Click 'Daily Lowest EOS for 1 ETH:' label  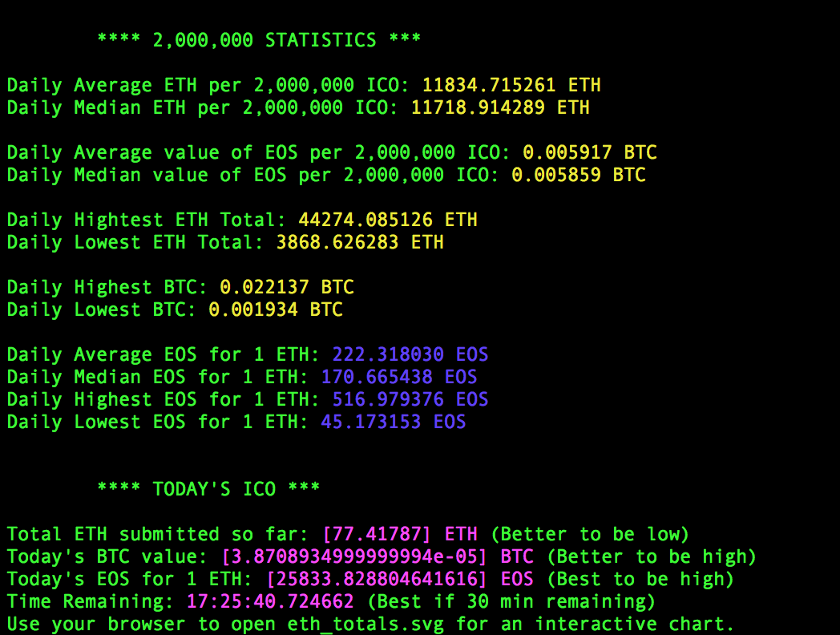click(158, 423)
